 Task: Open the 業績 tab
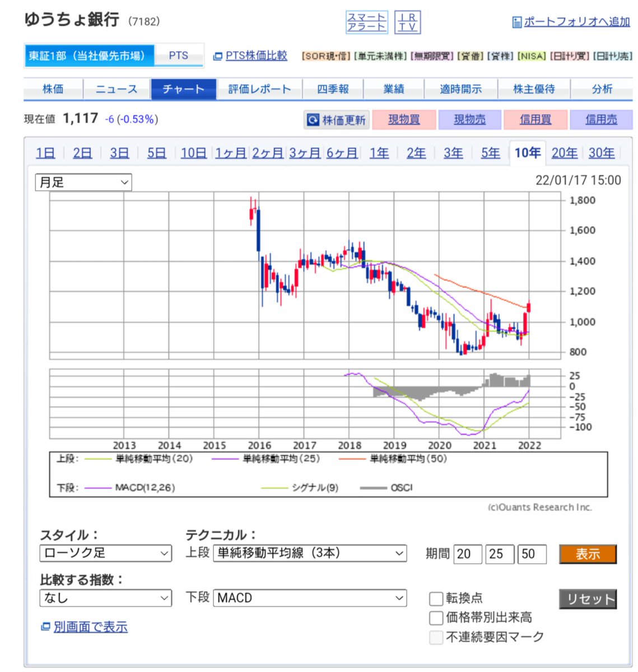[394, 89]
